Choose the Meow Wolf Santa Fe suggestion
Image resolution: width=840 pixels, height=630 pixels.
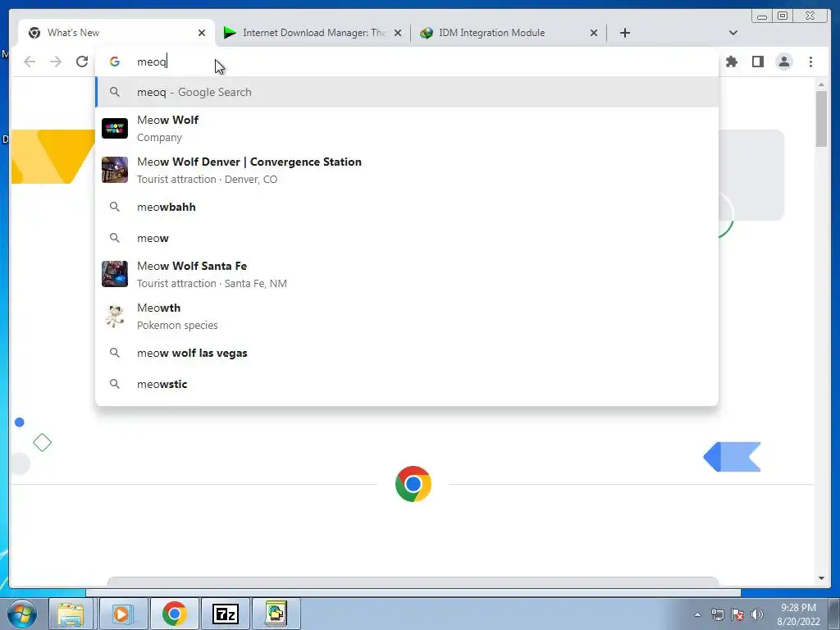pos(407,274)
